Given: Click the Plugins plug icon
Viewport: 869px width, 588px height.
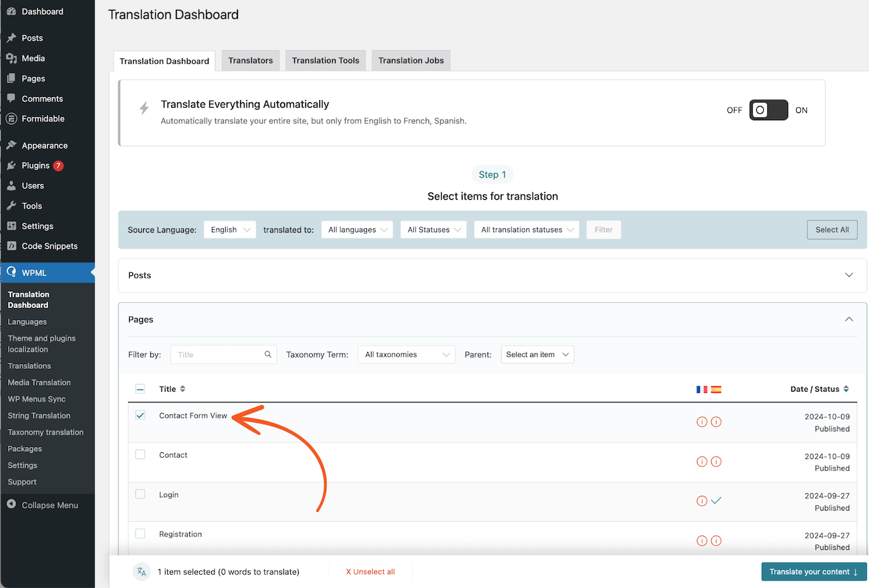Looking at the screenshot, I should [11, 165].
